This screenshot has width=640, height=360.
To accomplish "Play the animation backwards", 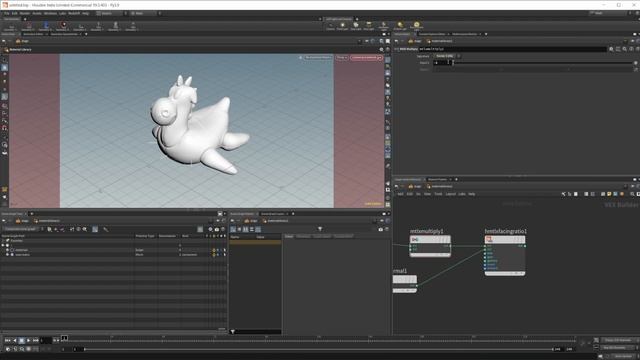I will (x=15, y=340).
